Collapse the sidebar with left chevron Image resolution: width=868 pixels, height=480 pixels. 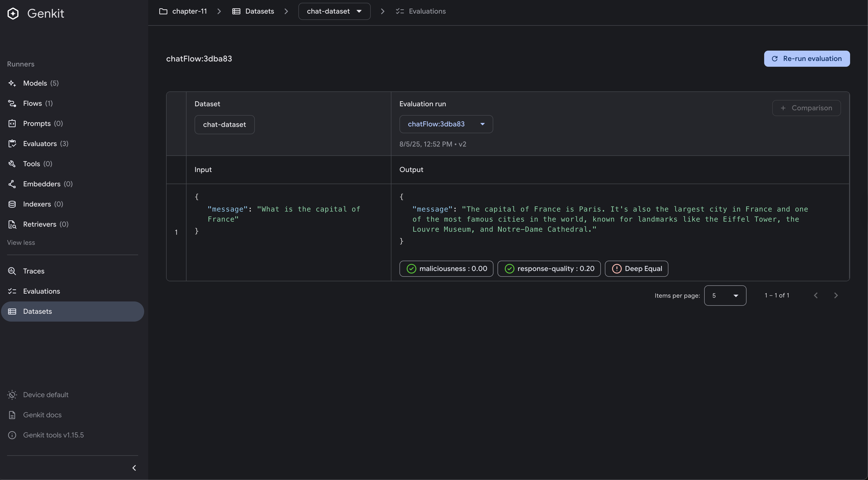pyautogui.click(x=134, y=468)
